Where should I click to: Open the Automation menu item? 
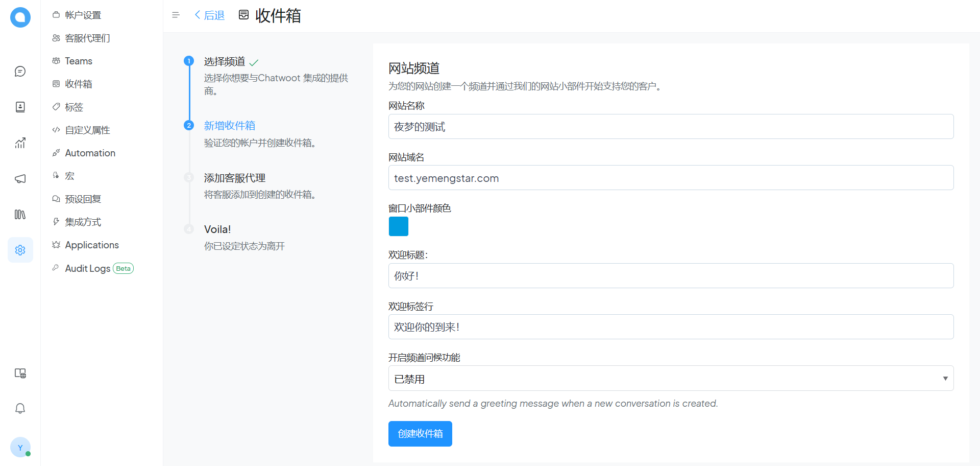click(90, 153)
